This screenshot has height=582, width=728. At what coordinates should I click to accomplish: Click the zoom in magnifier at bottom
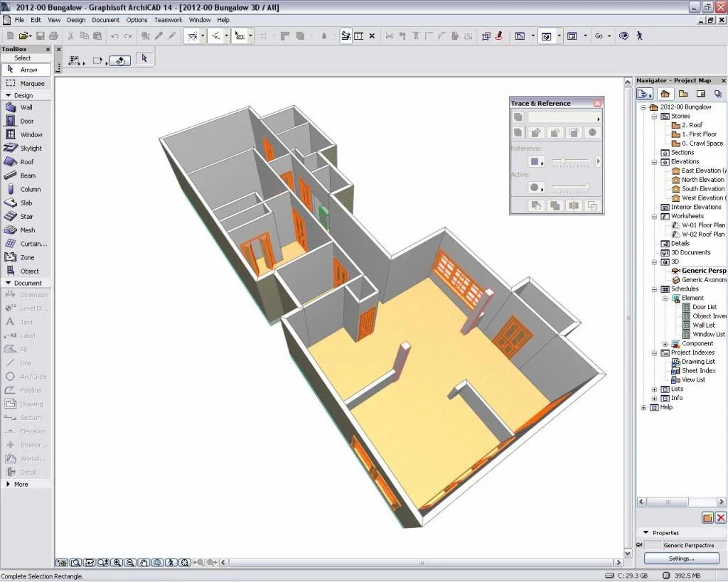[117, 563]
